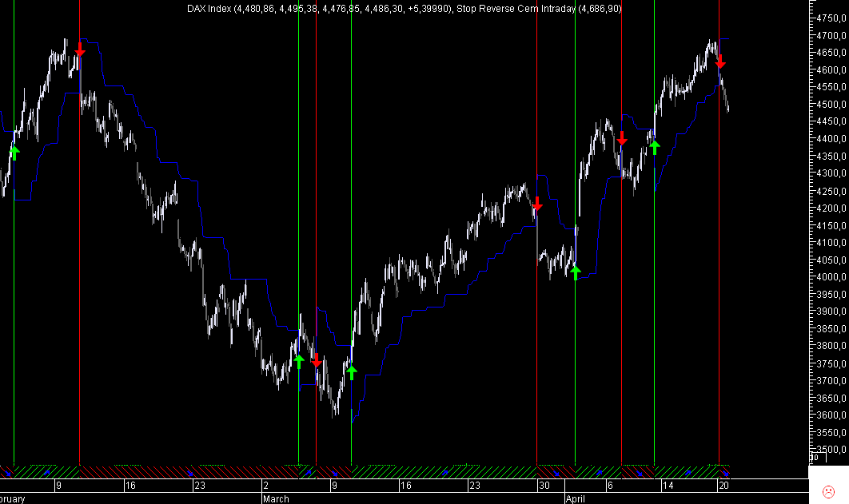The width and height of the screenshot is (849, 504).
Task: Click the 14 date label in April
Action: pos(668,486)
